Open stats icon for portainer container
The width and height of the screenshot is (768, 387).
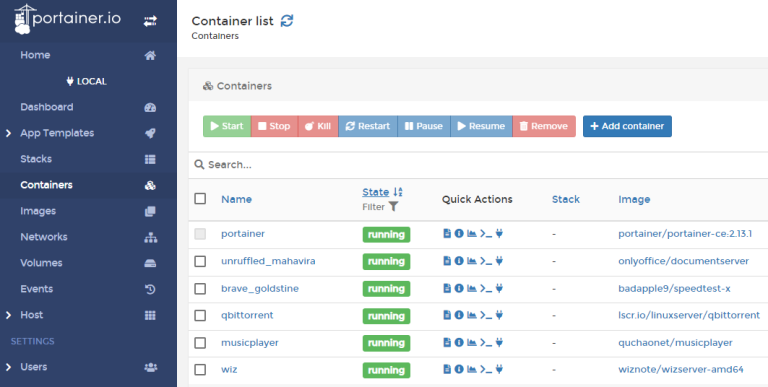472,234
